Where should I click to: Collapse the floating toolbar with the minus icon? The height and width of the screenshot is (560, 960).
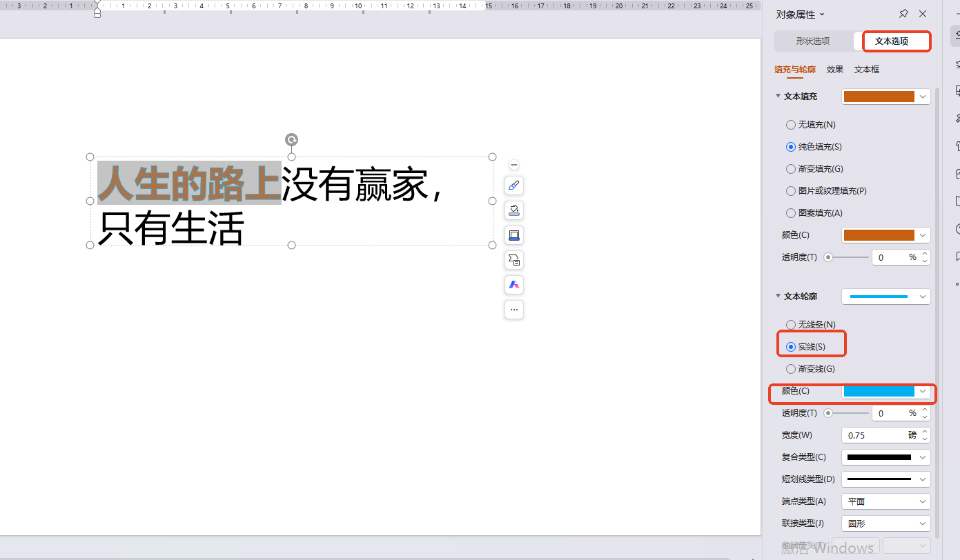click(x=513, y=165)
